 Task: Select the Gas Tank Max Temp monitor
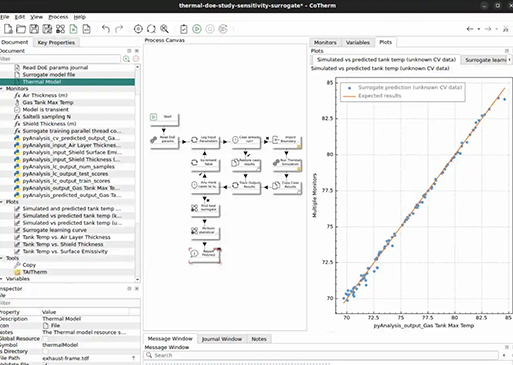pos(48,103)
